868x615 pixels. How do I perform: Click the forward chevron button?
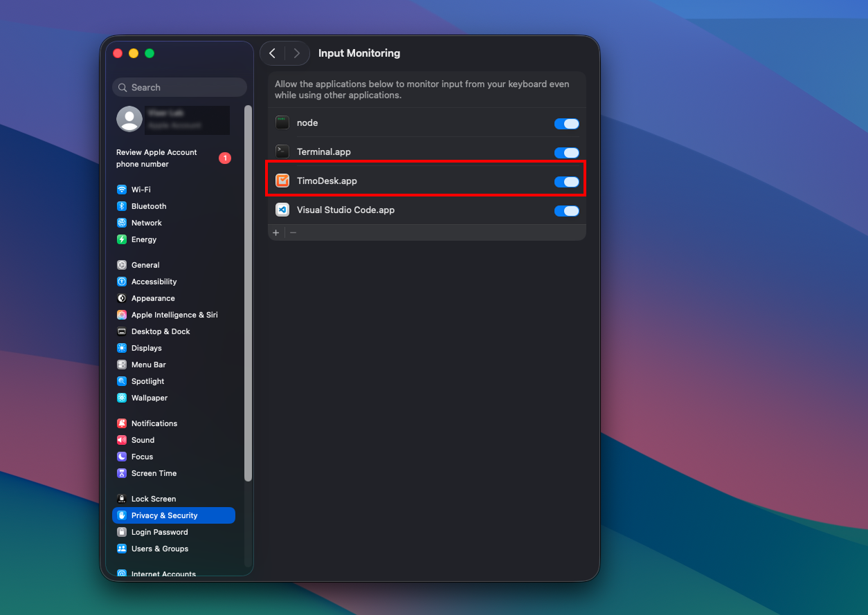coord(297,53)
